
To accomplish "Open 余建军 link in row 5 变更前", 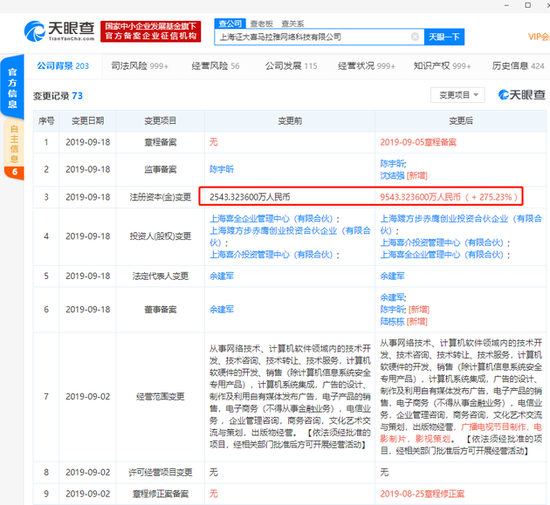I will point(221,276).
